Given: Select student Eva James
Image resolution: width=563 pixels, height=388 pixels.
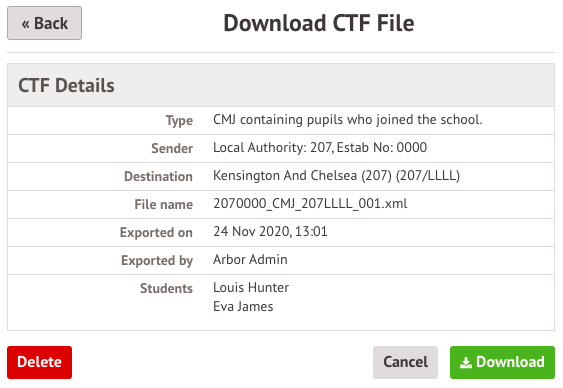Looking at the screenshot, I should pos(243,307).
